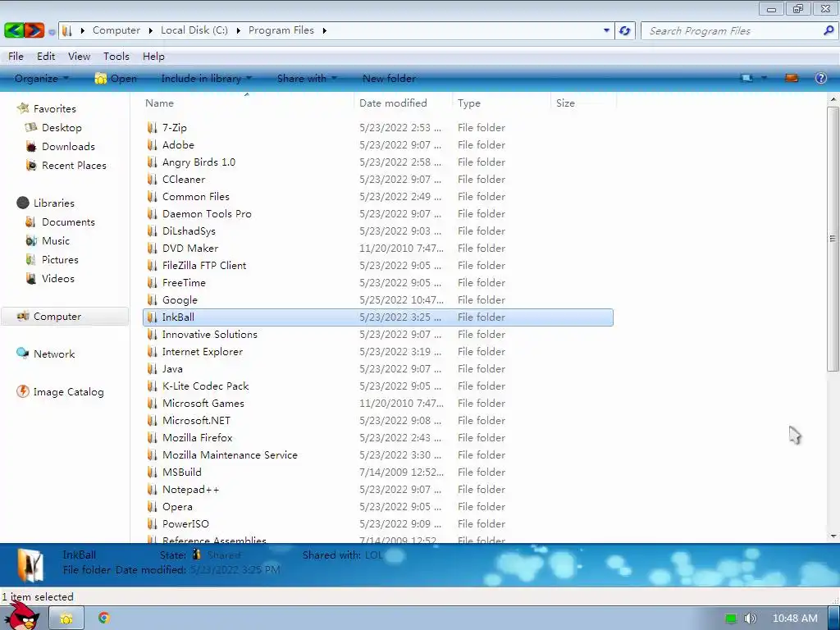Open recent locations dropdown beside navigation arrows
This screenshot has height=630, width=840.
pyautogui.click(x=52, y=32)
